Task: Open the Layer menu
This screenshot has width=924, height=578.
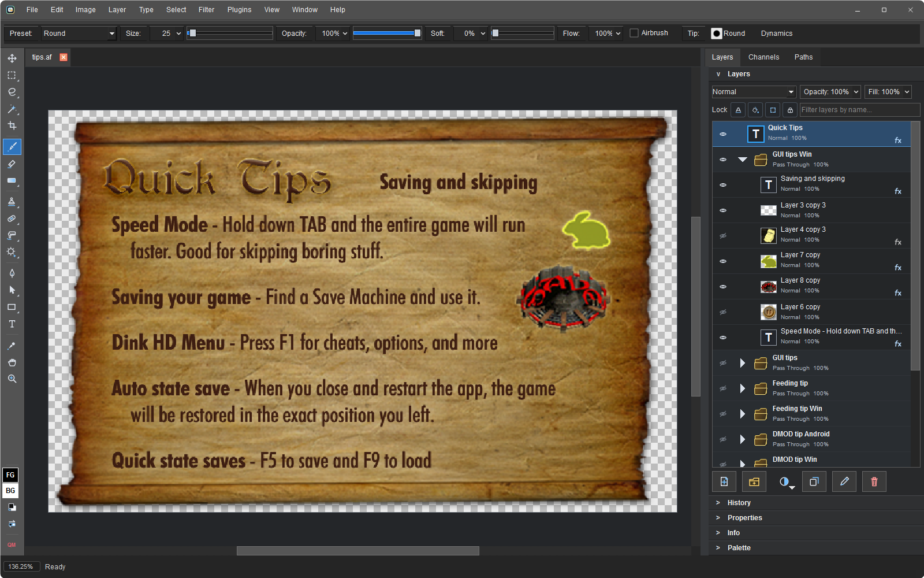Action: point(117,10)
